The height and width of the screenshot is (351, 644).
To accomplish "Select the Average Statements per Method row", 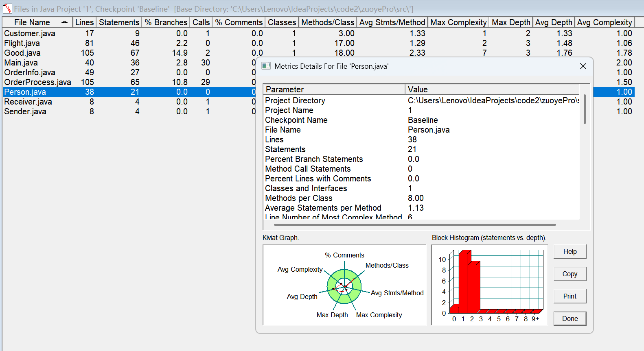I will click(x=422, y=208).
